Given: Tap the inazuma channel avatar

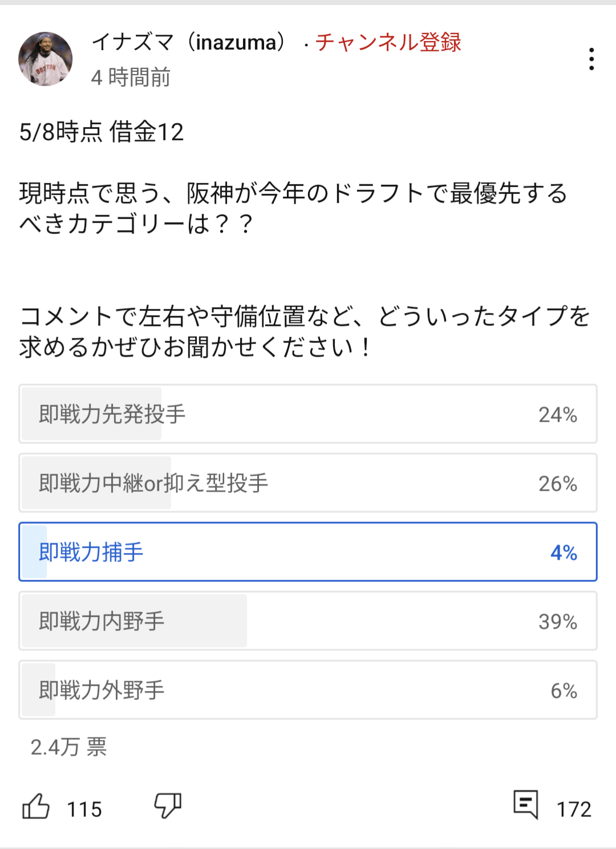Looking at the screenshot, I should point(46,59).
